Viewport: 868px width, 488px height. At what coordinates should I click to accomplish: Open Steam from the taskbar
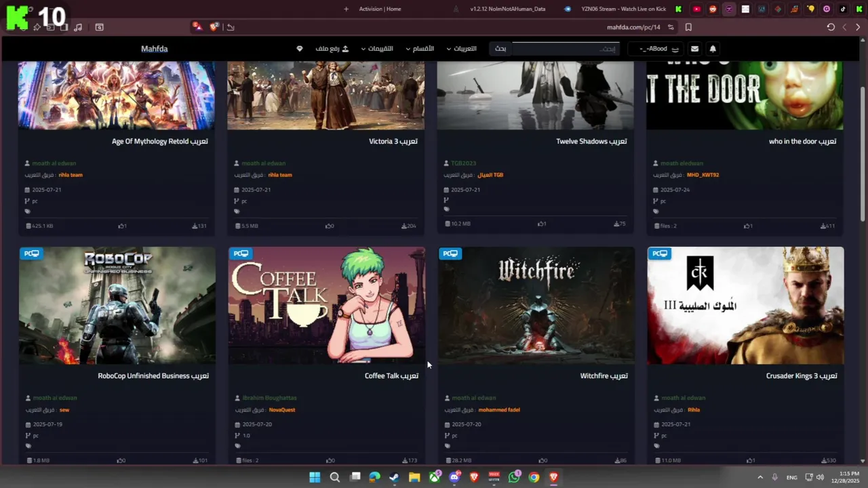click(395, 477)
